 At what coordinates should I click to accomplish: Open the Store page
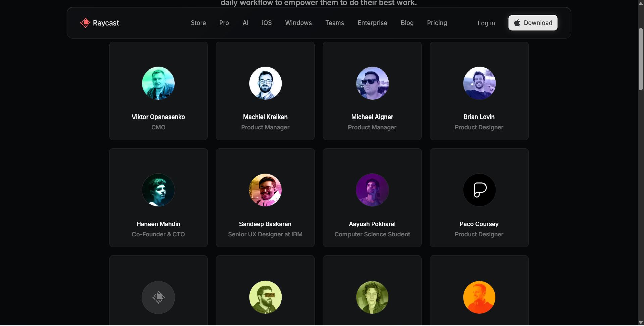[198, 23]
